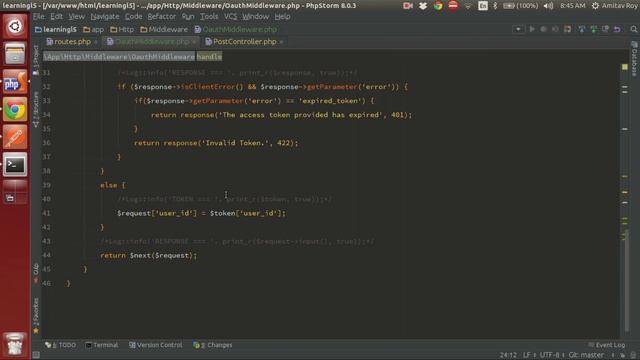Open the VCS menu

(x=230, y=17)
